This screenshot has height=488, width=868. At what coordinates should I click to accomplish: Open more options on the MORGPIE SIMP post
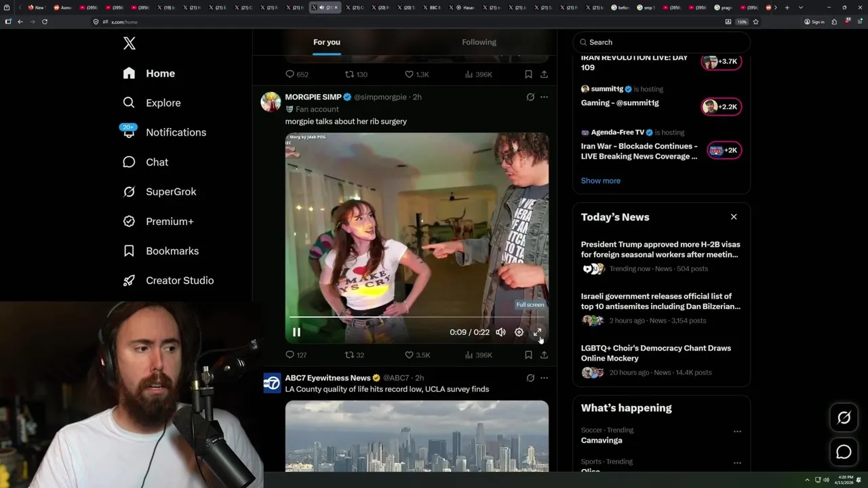point(544,97)
